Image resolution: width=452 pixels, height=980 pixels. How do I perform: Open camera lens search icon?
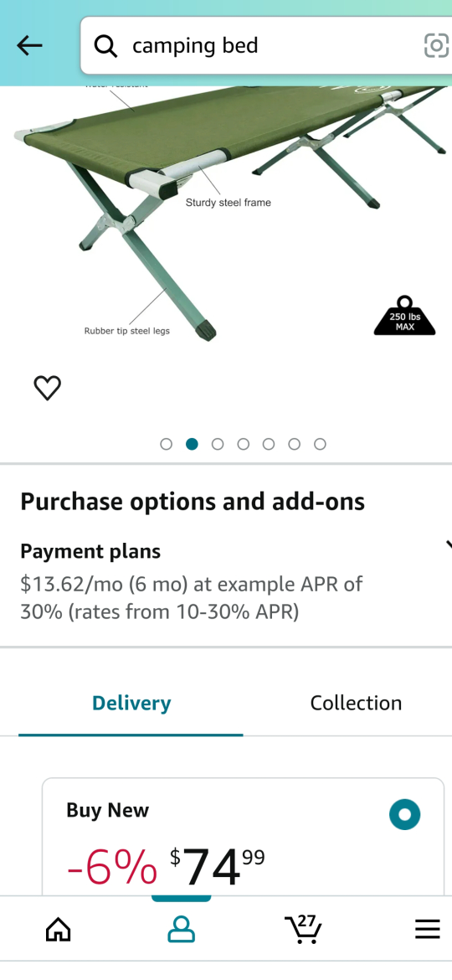coord(436,45)
